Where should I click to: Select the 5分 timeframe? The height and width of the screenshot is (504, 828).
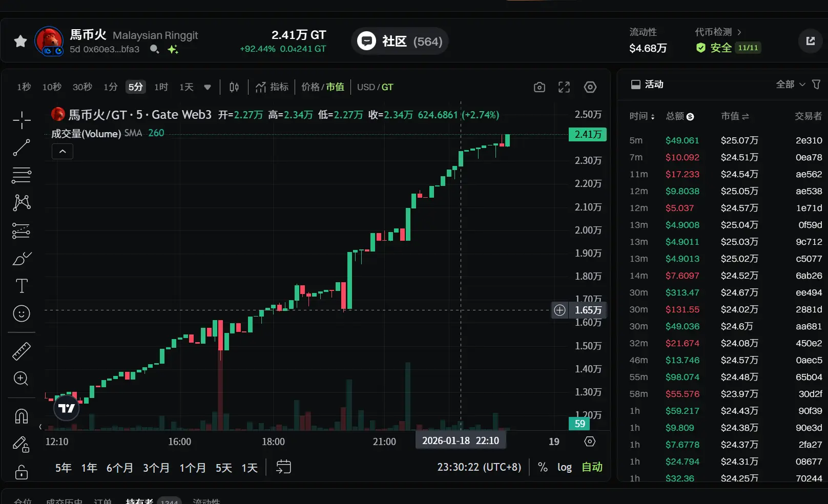(x=136, y=87)
